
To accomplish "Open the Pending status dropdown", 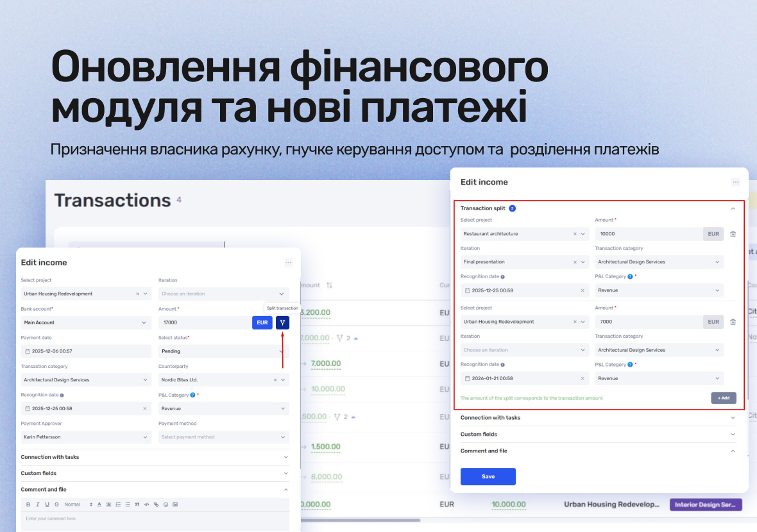I will point(223,351).
